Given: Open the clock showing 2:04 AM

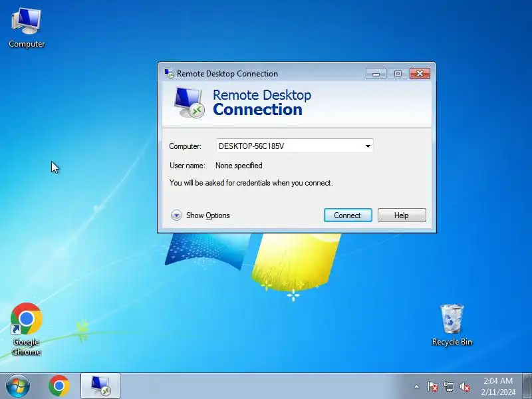Looking at the screenshot, I should tap(498, 386).
